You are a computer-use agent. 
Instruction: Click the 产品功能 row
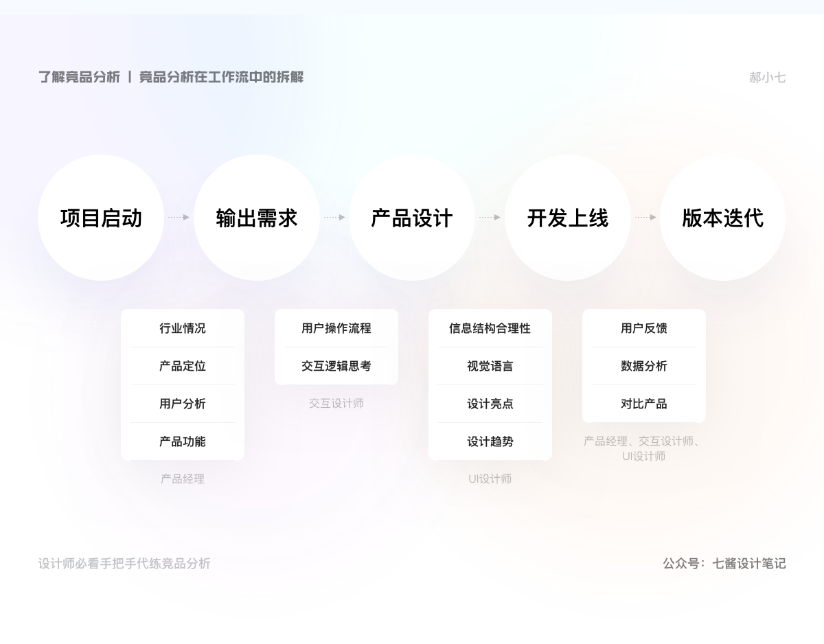183,441
